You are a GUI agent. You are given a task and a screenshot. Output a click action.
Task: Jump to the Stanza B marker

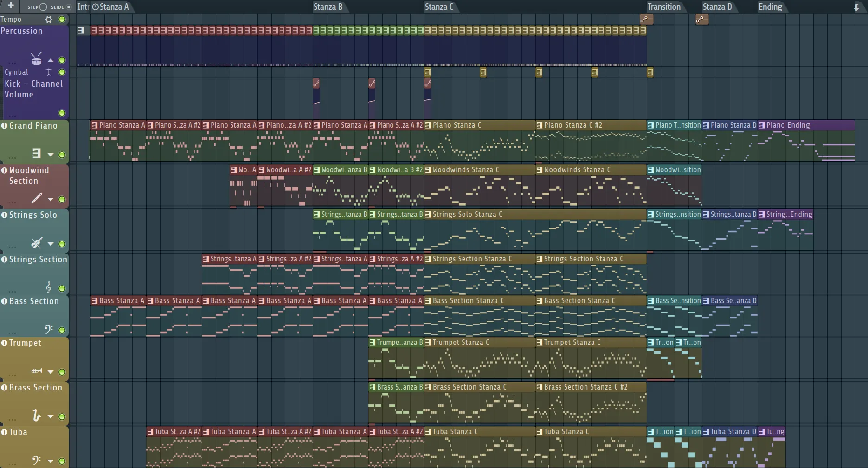click(x=328, y=7)
